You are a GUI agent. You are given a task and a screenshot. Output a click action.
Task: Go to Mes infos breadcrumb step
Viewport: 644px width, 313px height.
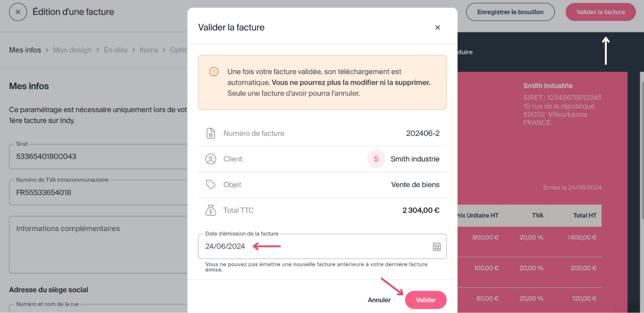coord(25,50)
